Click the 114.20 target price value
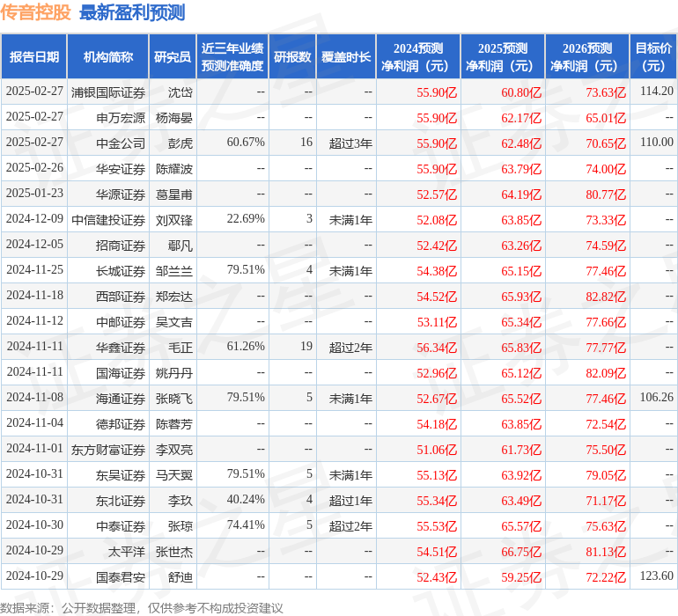Viewport: 678px width, 616px height. click(657, 91)
